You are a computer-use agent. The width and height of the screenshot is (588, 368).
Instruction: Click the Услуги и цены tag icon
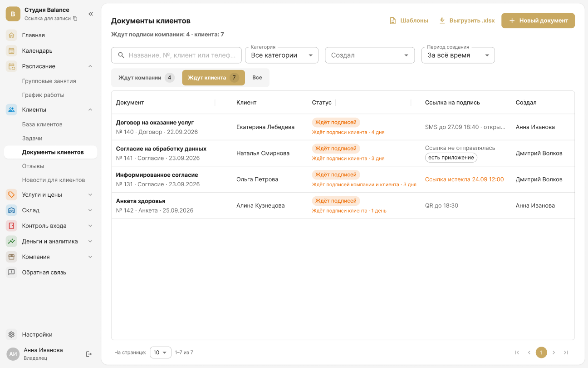coord(12,194)
